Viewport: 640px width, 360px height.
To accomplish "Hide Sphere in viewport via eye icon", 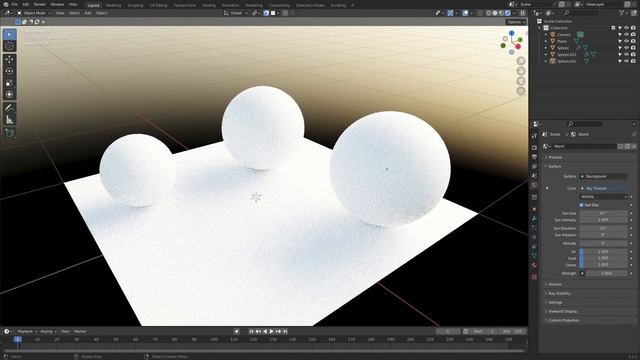I will 627,48.
